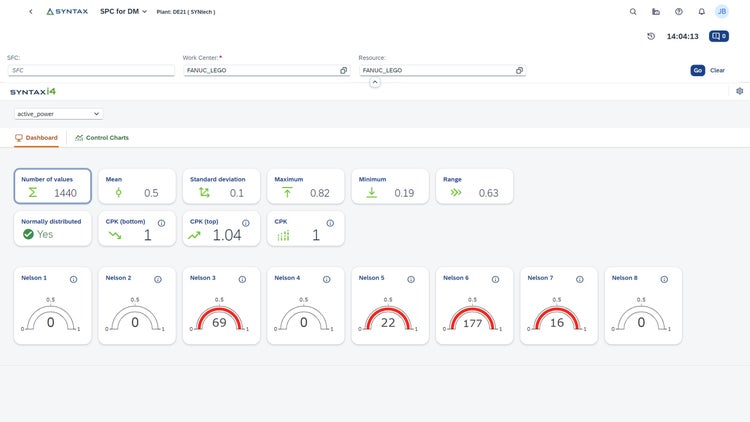Select the Number of values card
The width and height of the screenshot is (750, 422).
53,186
